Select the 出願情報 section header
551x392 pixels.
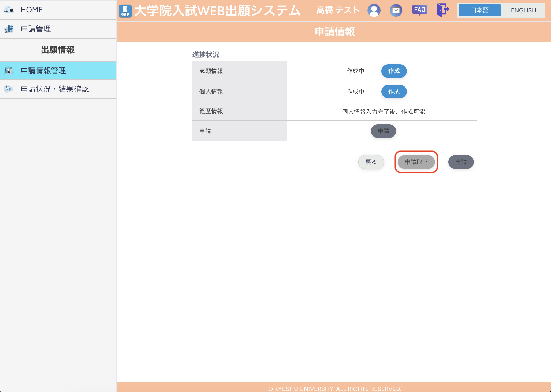[58, 50]
